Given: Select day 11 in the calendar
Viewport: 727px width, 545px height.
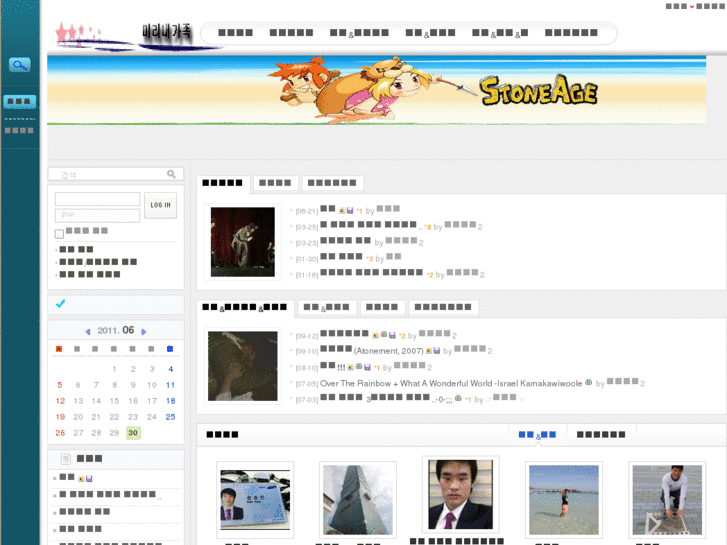Looking at the screenshot, I should tap(170, 385).
